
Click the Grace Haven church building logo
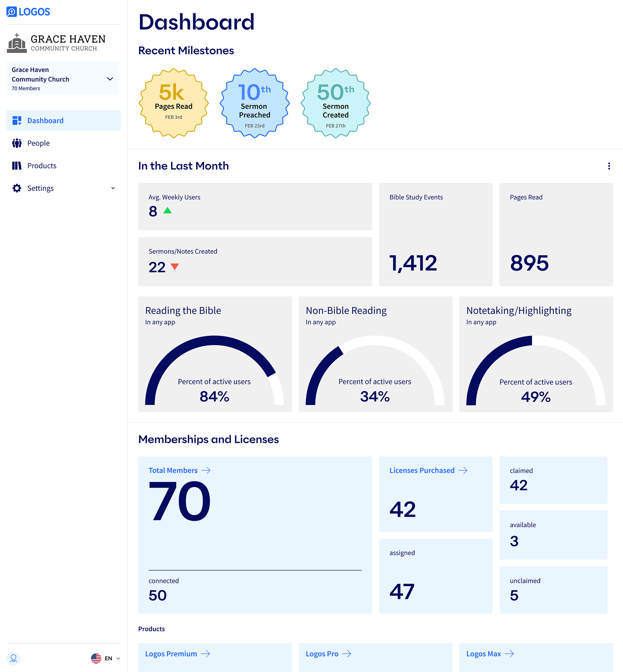click(x=17, y=43)
